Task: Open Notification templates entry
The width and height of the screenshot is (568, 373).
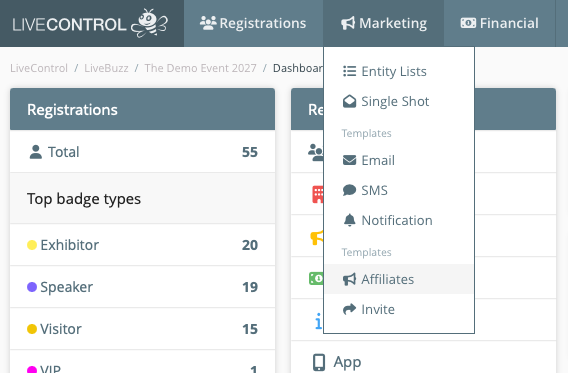Action: tap(399, 220)
